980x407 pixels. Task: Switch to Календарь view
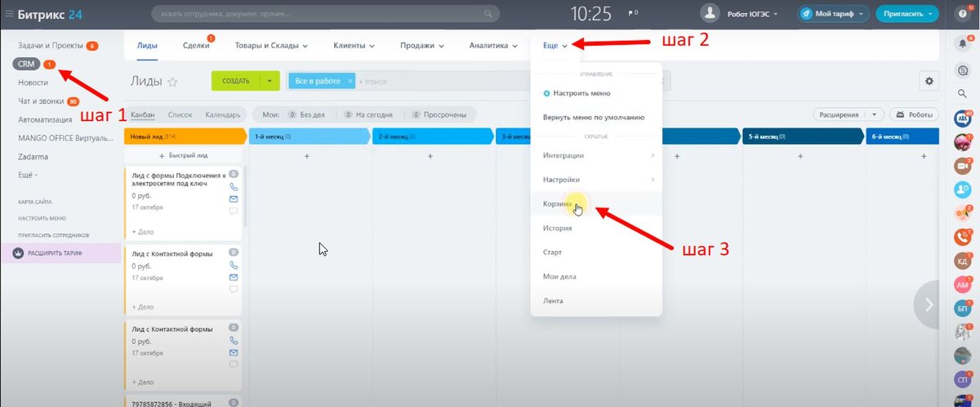click(x=223, y=115)
